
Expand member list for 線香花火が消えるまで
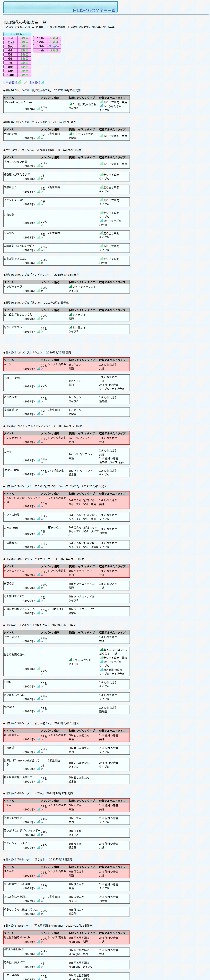[42, 179]
